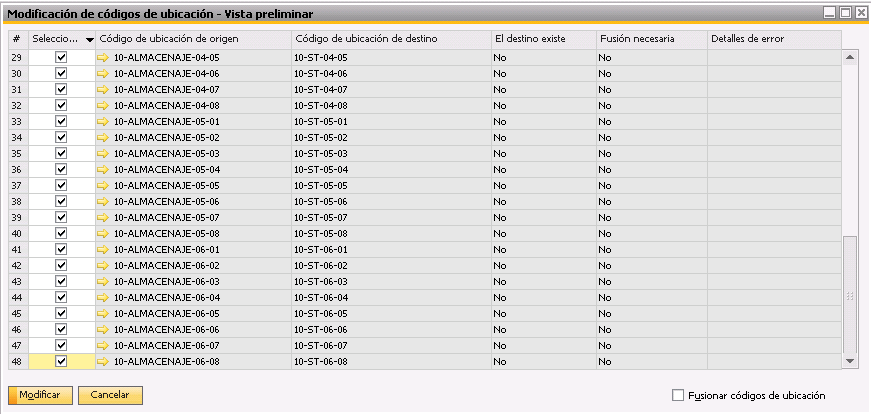The height and width of the screenshot is (414, 871).
Task: Expand the Seleccionar column dropdown arrow
Action: (89, 40)
